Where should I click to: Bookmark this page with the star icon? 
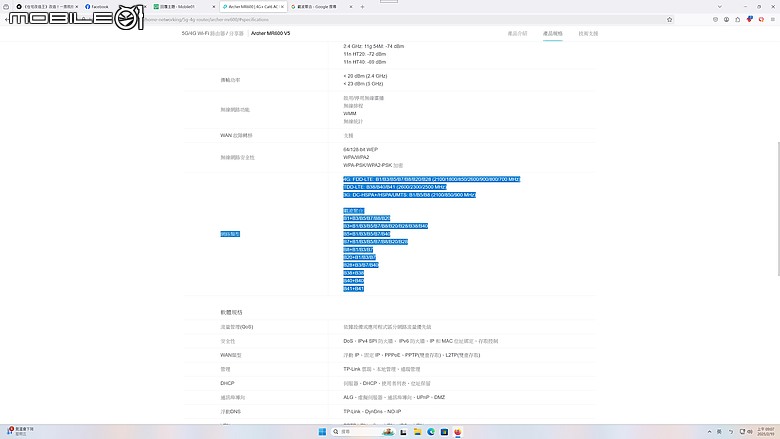(x=670, y=19)
